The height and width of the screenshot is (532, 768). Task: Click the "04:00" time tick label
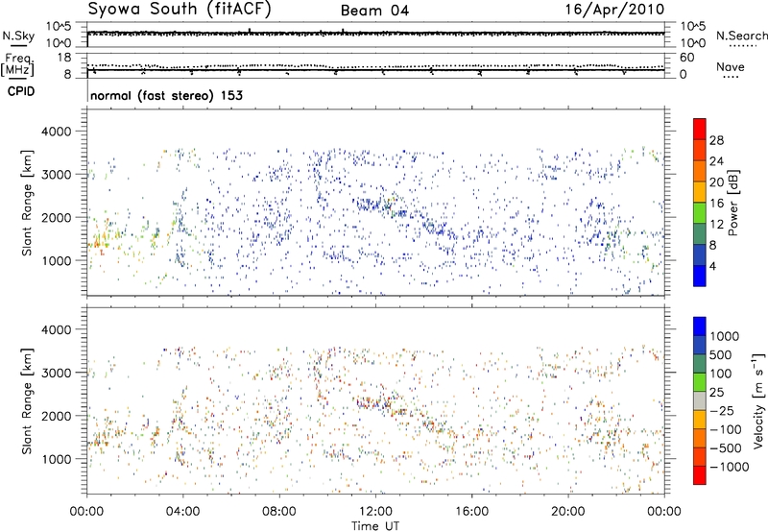pyautogui.click(x=182, y=512)
